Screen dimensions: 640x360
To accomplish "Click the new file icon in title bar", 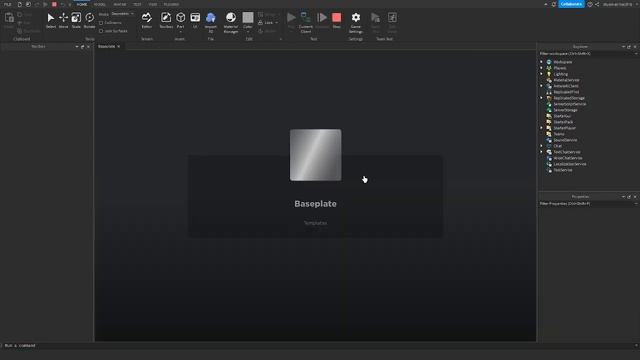I will [x=19, y=4].
